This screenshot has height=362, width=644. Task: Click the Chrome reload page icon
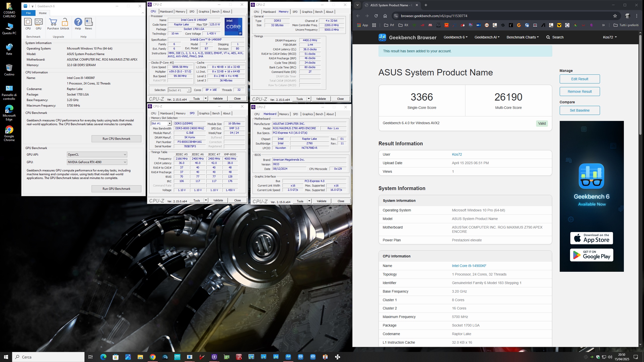click(x=376, y=16)
